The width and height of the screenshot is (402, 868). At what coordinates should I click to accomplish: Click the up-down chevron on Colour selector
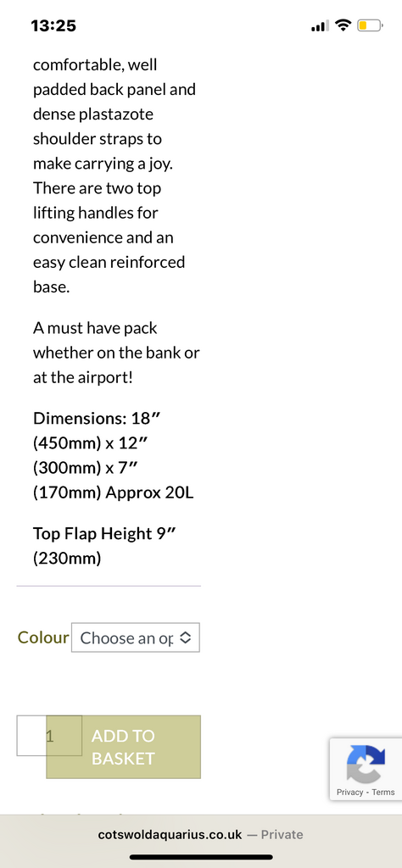pyautogui.click(x=186, y=637)
